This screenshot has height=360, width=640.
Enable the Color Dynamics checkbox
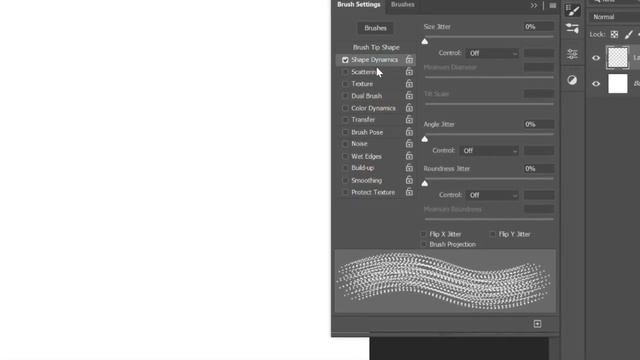click(x=345, y=108)
